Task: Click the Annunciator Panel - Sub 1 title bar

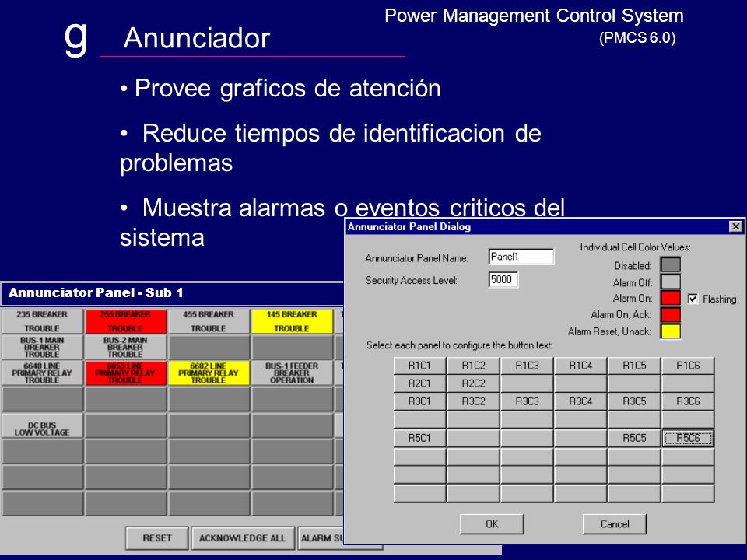Action: tap(171, 293)
